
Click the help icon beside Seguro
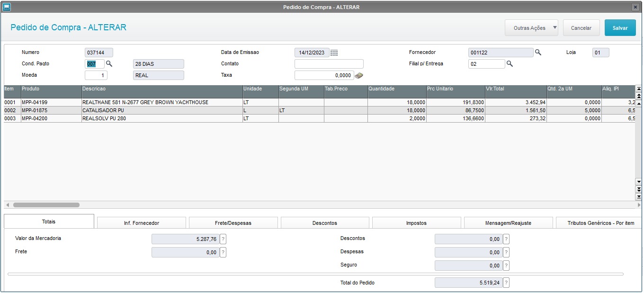(x=506, y=266)
